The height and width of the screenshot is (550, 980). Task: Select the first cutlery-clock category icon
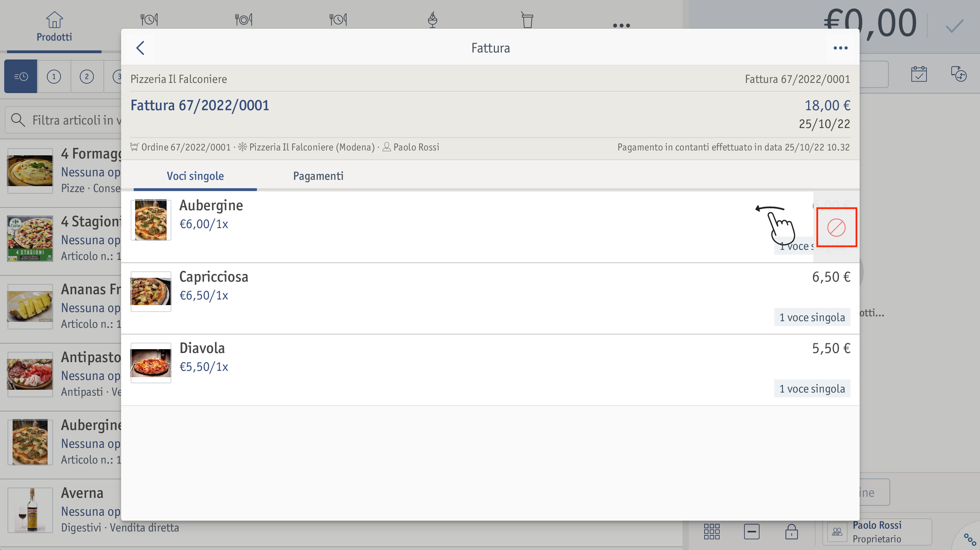click(x=149, y=19)
